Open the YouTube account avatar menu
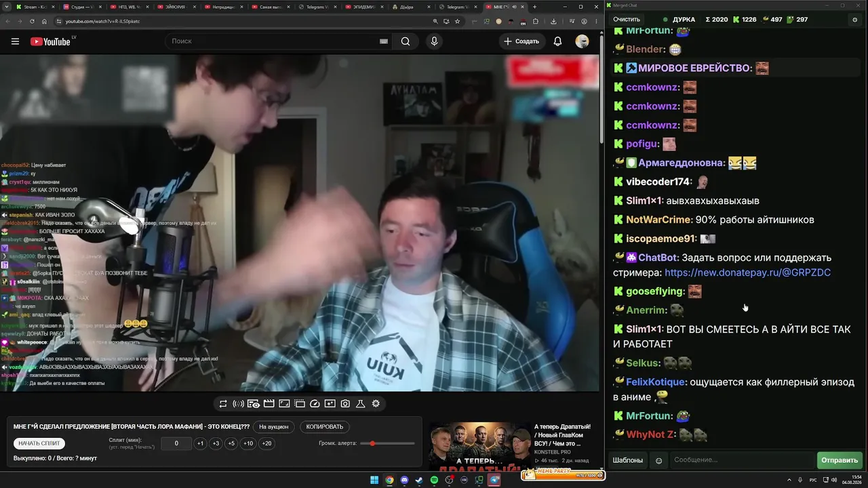This screenshot has height=488, width=868. [x=582, y=41]
